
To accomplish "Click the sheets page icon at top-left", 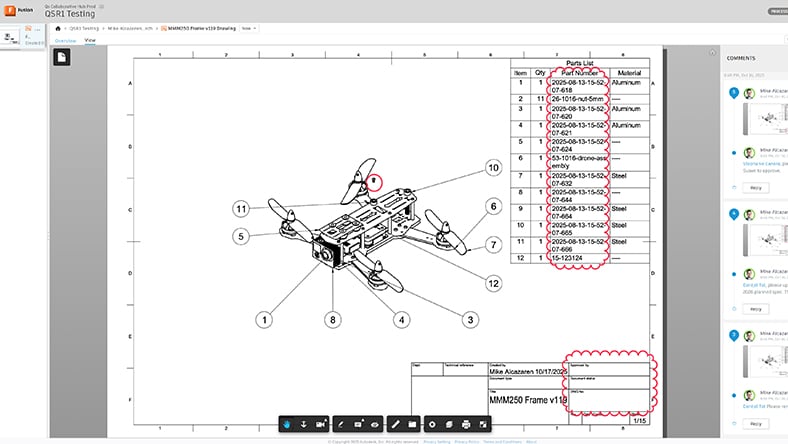I will 61,59.
